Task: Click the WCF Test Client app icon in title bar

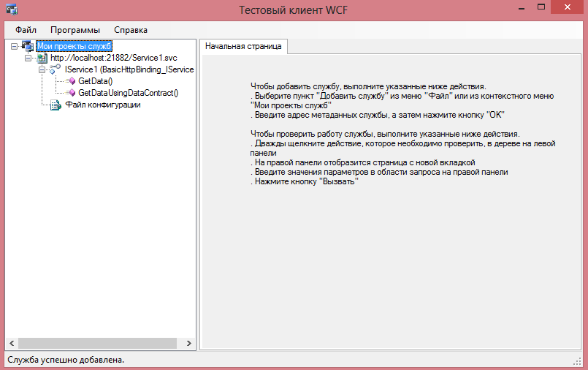Action: click(x=11, y=9)
